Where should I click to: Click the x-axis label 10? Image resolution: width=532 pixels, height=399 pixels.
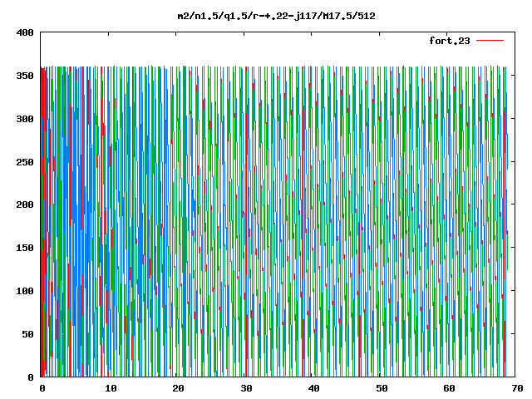[x=111, y=388]
